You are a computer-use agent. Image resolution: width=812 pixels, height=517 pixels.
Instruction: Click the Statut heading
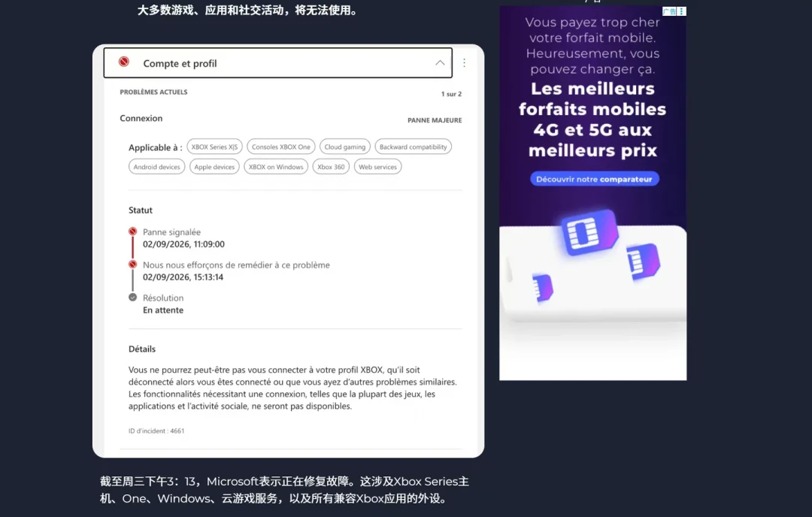141,210
